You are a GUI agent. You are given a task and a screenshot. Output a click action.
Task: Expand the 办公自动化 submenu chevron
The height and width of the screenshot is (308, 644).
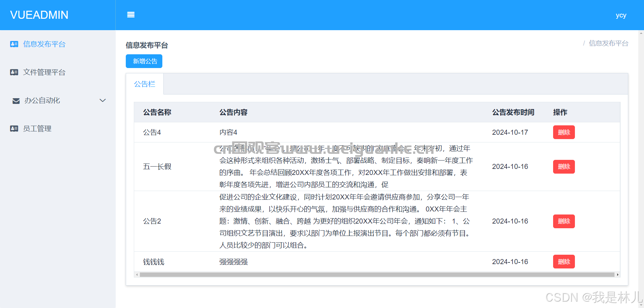(103, 100)
